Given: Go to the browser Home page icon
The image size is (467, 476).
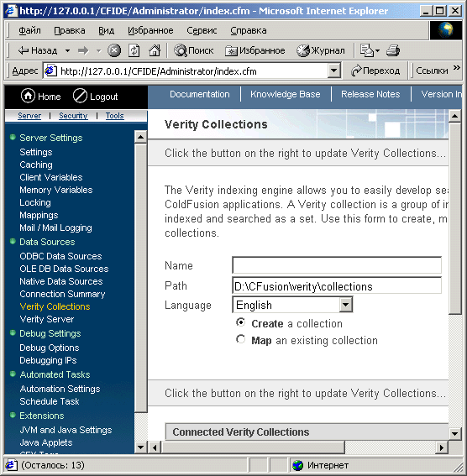Looking at the screenshot, I should 155,50.
